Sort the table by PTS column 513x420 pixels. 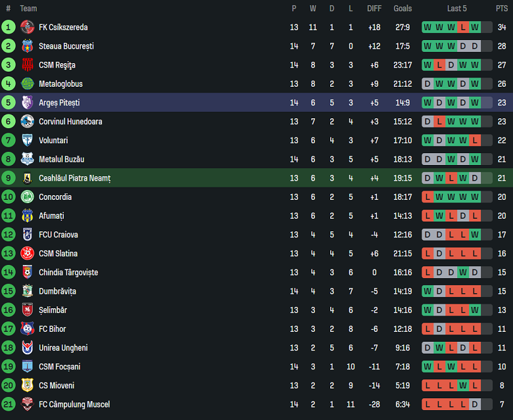[501, 9]
